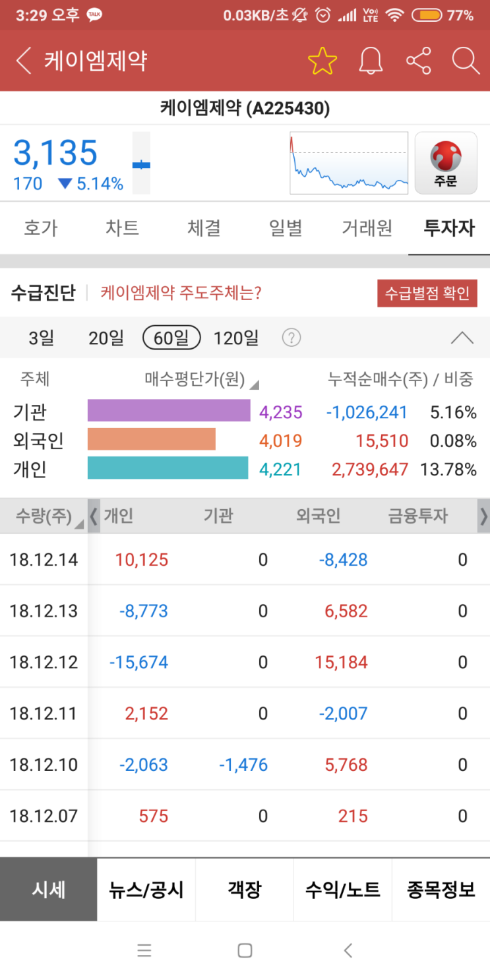Open the alert bell icon

point(371,61)
